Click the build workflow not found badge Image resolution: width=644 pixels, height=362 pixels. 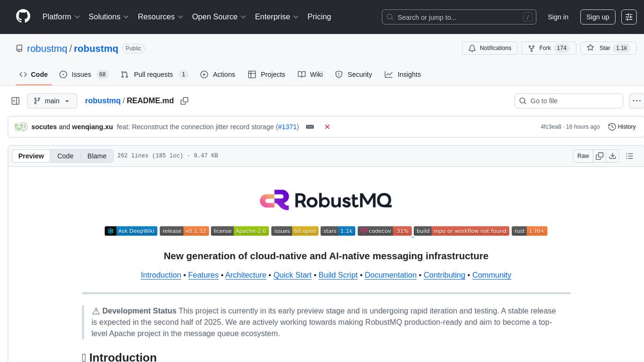462,231
